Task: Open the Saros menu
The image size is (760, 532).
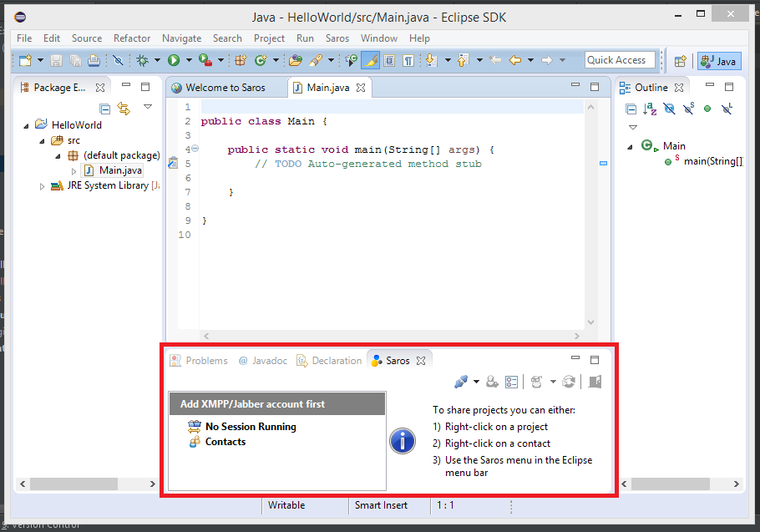Action: pyautogui.click(x=337, y=38)
